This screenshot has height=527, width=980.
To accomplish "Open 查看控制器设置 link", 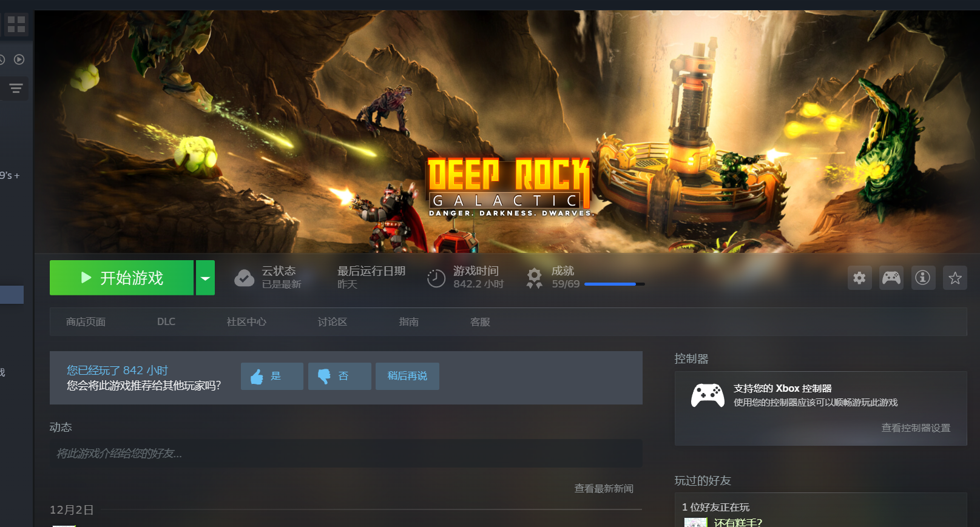I will coord(916,428).
